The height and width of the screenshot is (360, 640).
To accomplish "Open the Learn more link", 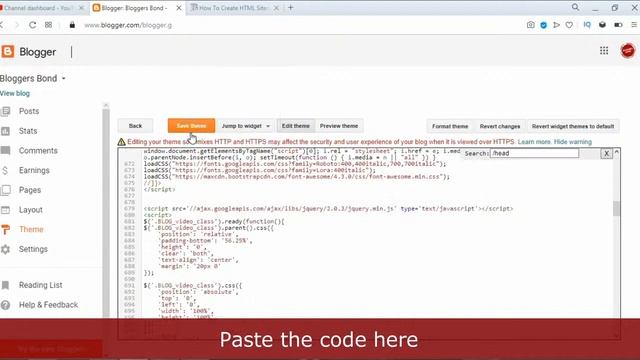I will pyautogui.click(x=534, y=142).
